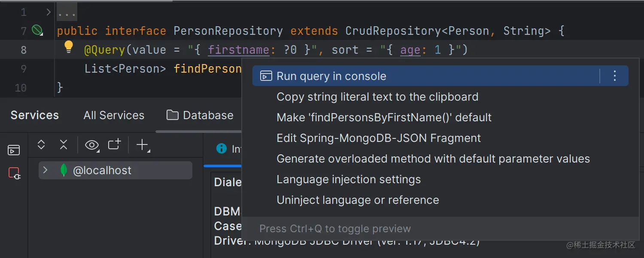This screenshot has width=644, height=258.
Task: Click the expand-nodes arrows icon in Services toolbar
Action: [x=41, y=145]
